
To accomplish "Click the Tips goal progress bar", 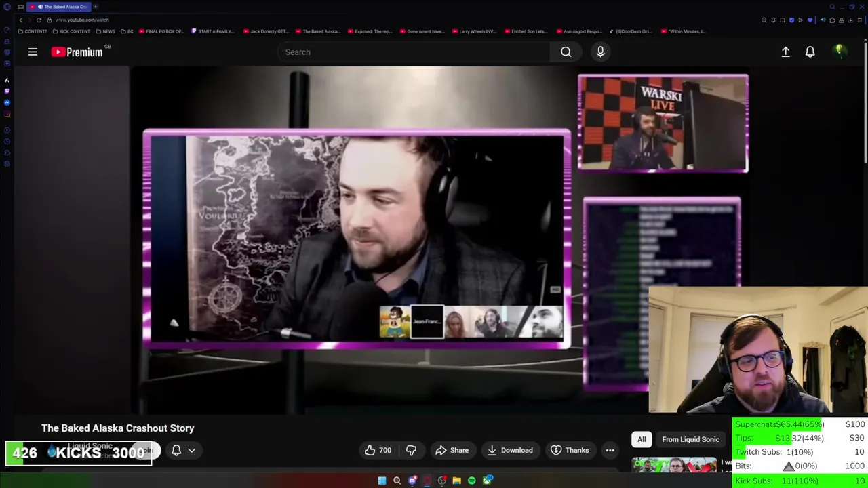I will [800, 439].
